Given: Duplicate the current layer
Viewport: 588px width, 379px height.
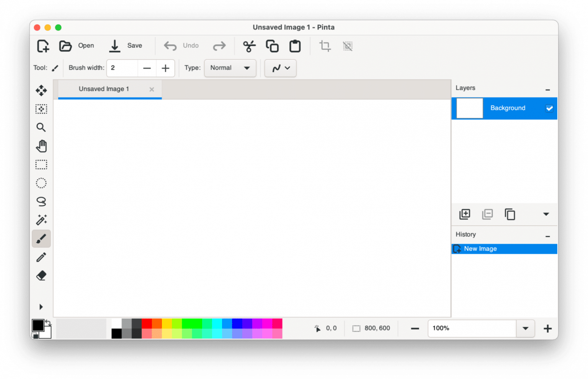Looking at the screenshot, I should tap(510, 214).
